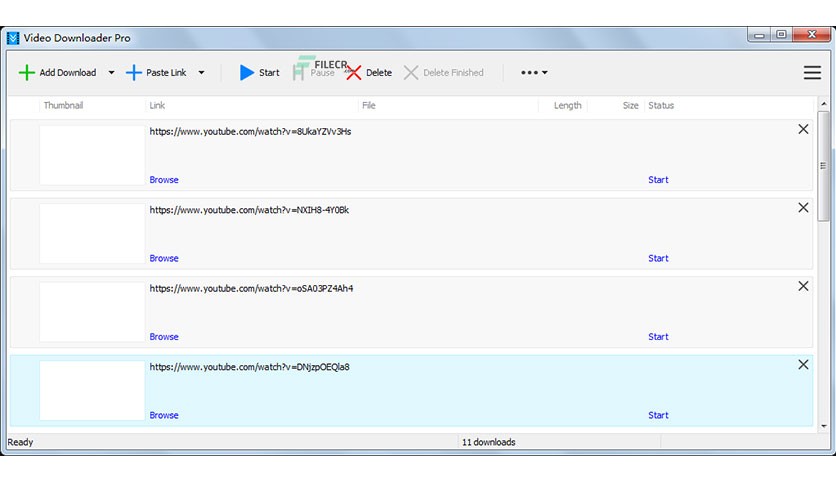Click Start link for the 8UkaYZVv3Hs download
Image resolution: width=836 pixels, height=484 pixels.
pyautogui.click(x=658, y=180)
